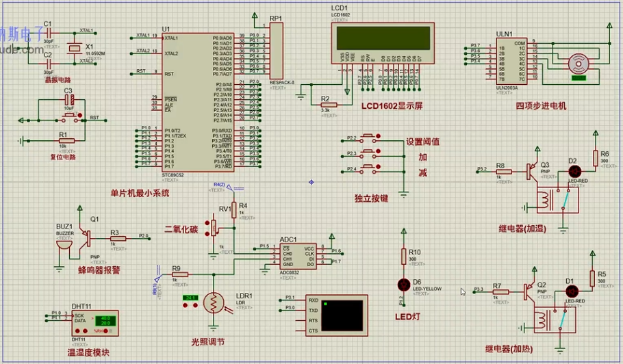
Task: Select the C3 10uF capacitor
Action: coord(69,100)
